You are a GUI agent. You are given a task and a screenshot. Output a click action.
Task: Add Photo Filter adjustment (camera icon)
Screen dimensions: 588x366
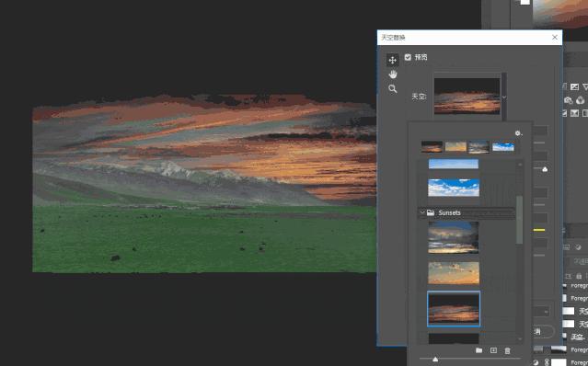click(569, 100)
